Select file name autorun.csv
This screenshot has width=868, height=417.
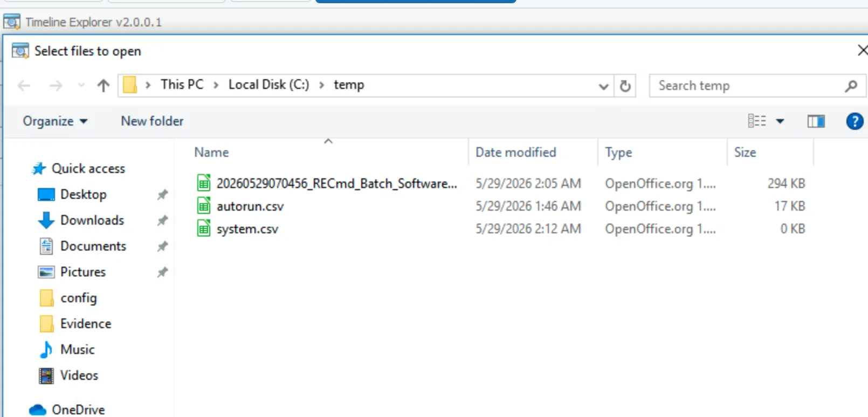(x=250, y=206)
